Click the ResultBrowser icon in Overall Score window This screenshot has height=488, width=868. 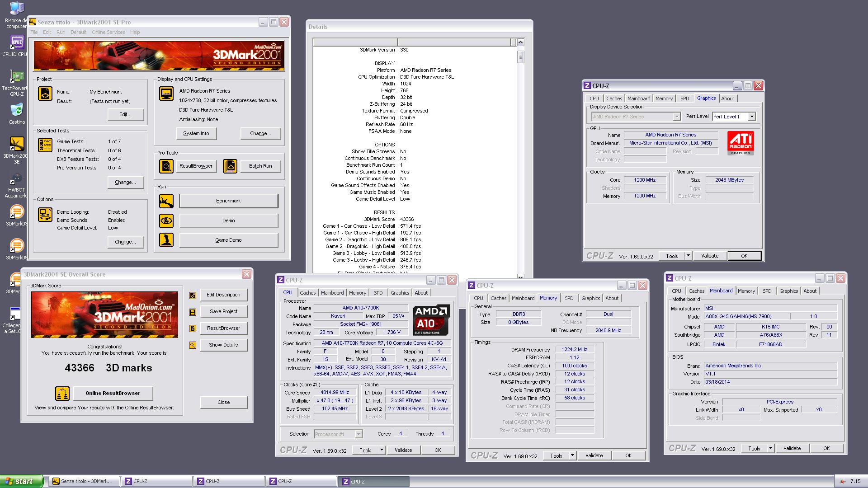point(193,328)
